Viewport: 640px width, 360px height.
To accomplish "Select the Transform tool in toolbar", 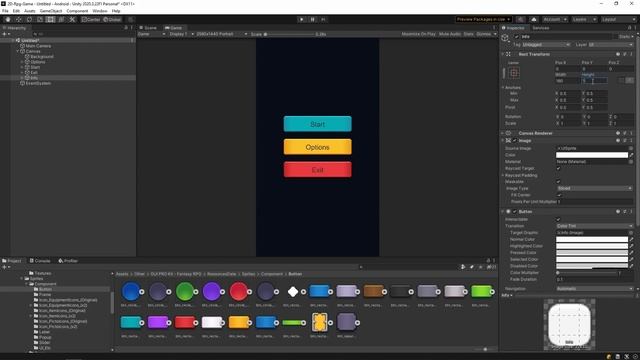I will tap(61, 19).
